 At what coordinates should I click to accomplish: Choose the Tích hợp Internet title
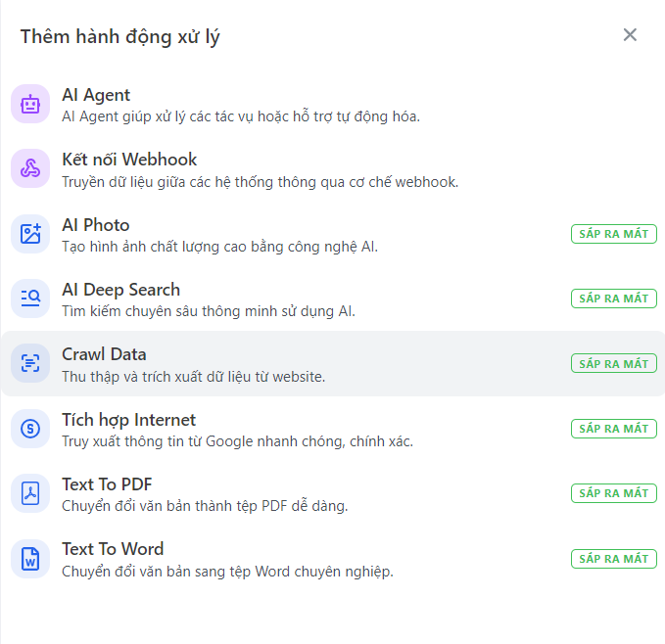point(128,420)
